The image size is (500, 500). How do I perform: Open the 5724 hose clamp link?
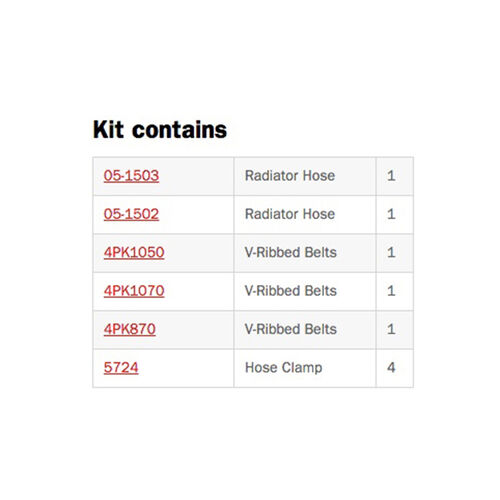point(121,367)
